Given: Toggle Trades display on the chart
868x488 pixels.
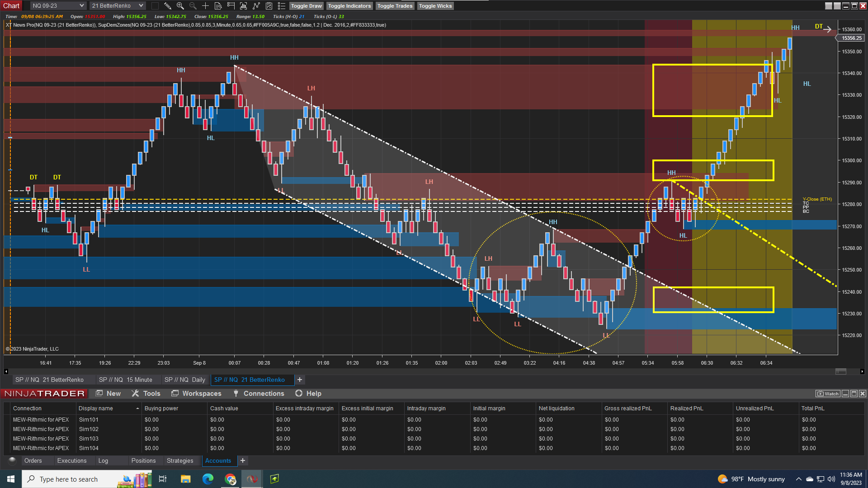Looking at the screenshot, I should point(395,6).
